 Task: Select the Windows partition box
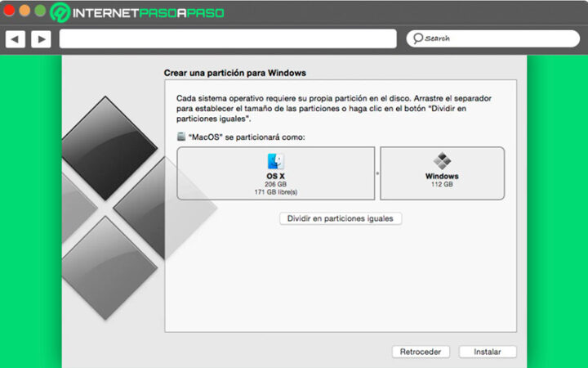coord(442,173)
